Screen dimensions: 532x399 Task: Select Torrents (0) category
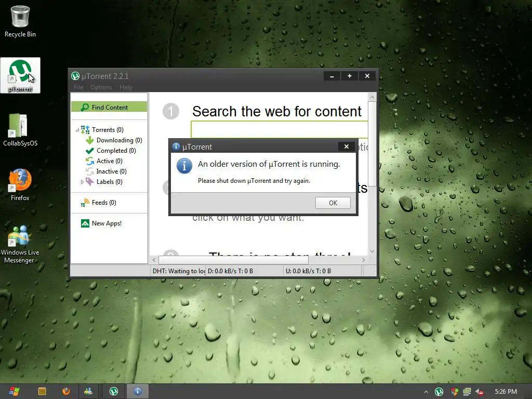108,129
